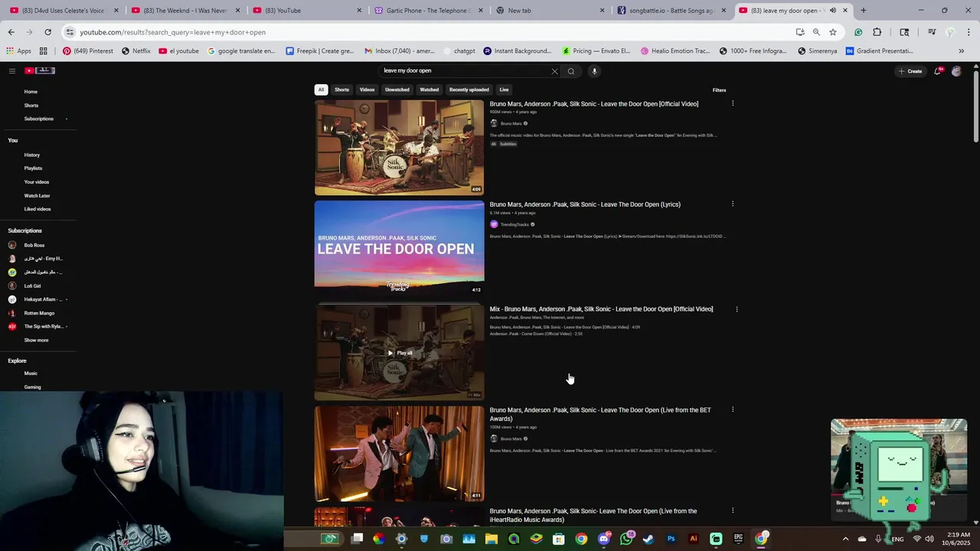Open Music in the Explore section

click(31, 373)
